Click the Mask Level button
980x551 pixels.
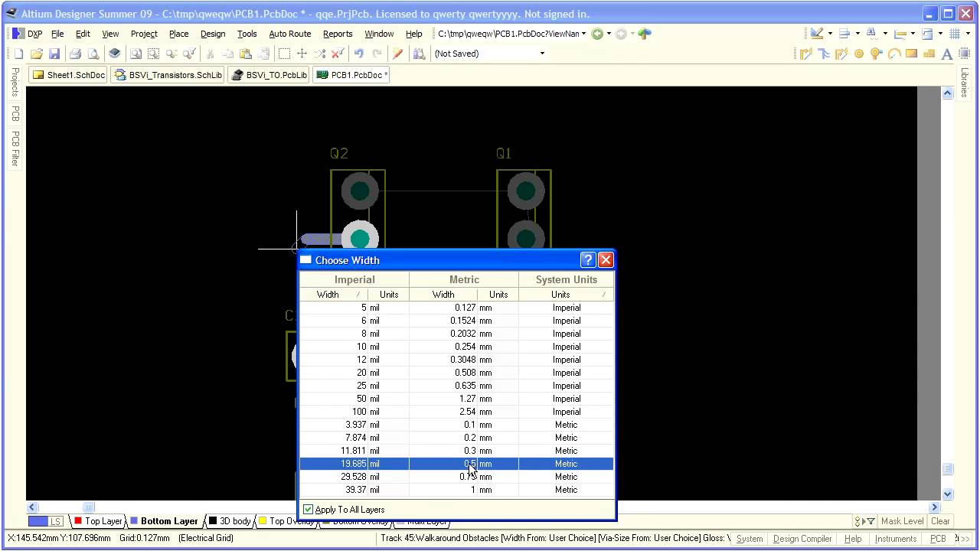(902, 521)
